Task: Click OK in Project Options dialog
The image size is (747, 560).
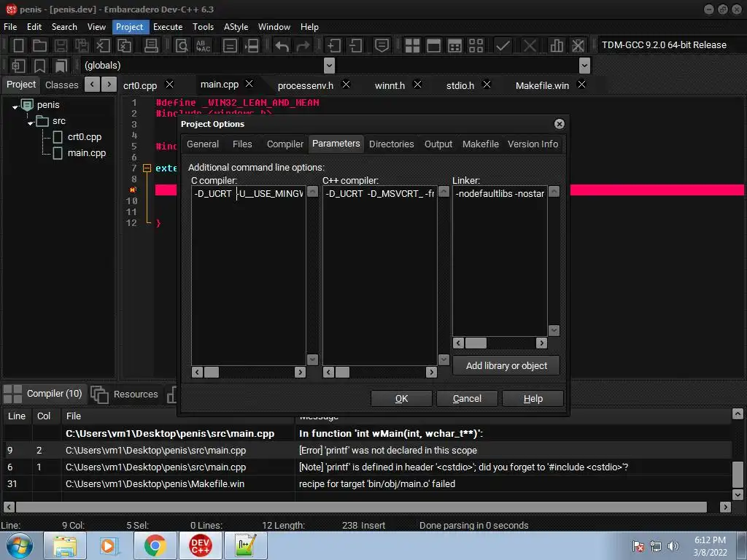Action: tap(401, 399)
